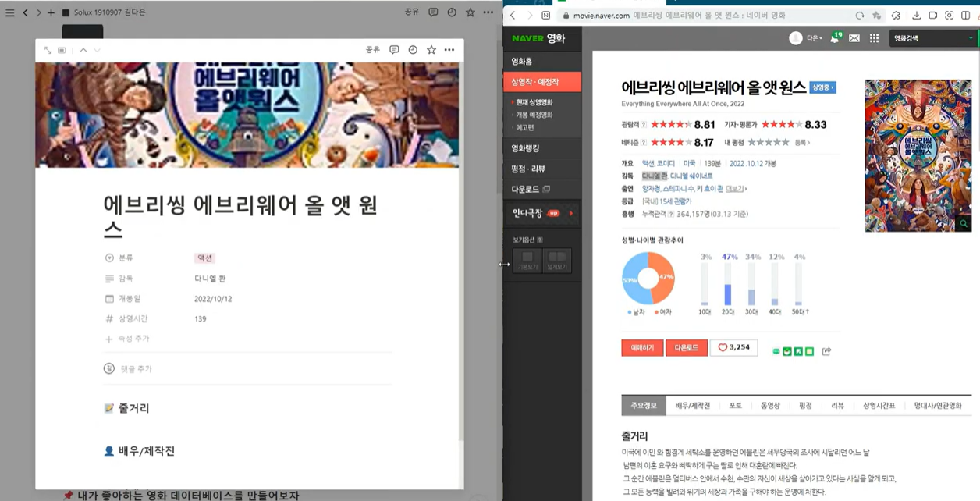
Task: Expand the 영화검색 search dropdown arrow
Action: pos(971,38)
